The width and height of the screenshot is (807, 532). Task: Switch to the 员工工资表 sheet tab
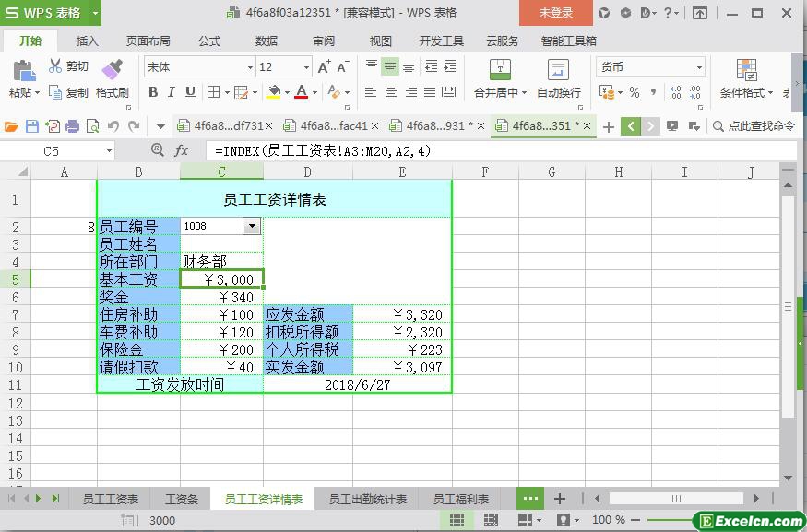point(111,499)
